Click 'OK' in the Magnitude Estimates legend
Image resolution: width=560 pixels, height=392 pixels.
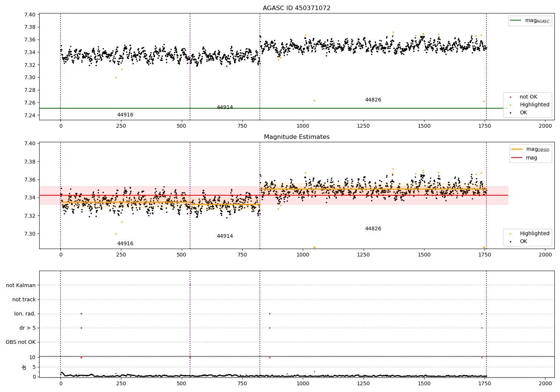point(523,242)
